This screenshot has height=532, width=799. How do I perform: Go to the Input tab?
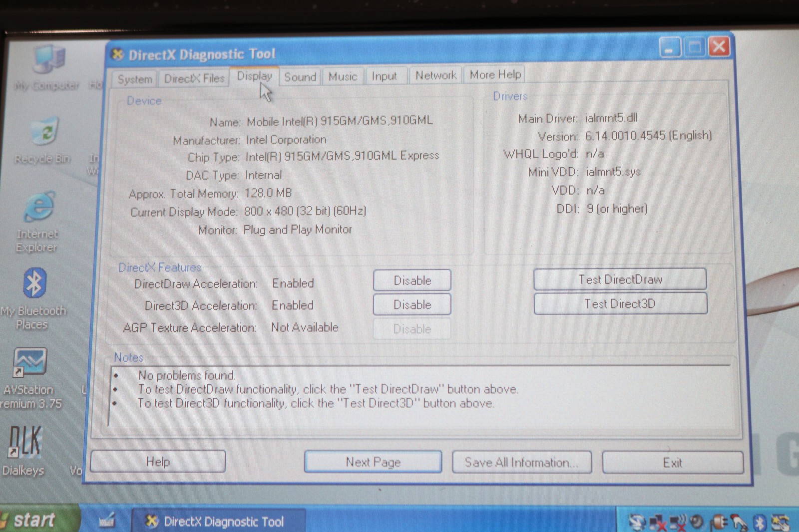tap(384, 76)
